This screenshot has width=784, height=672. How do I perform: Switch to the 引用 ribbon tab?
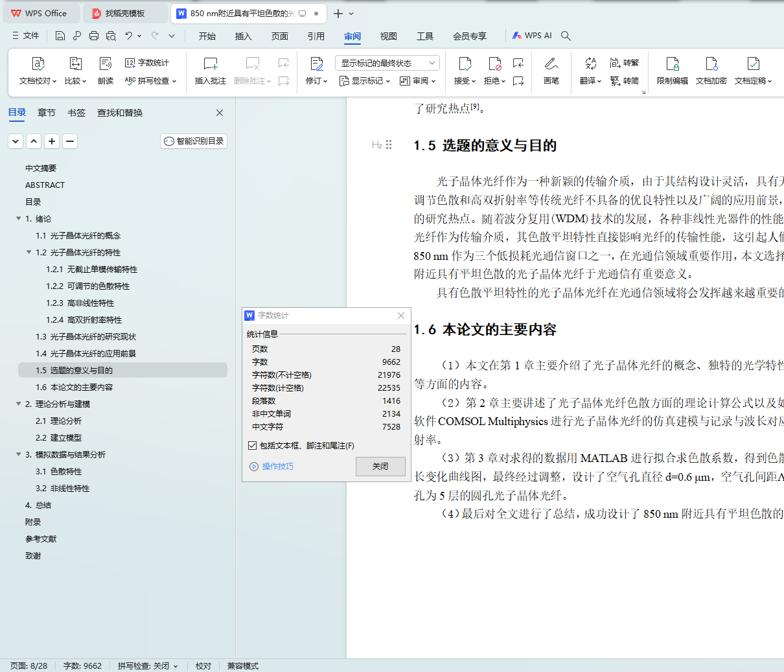pyautogui.click(x=316, y=36)
